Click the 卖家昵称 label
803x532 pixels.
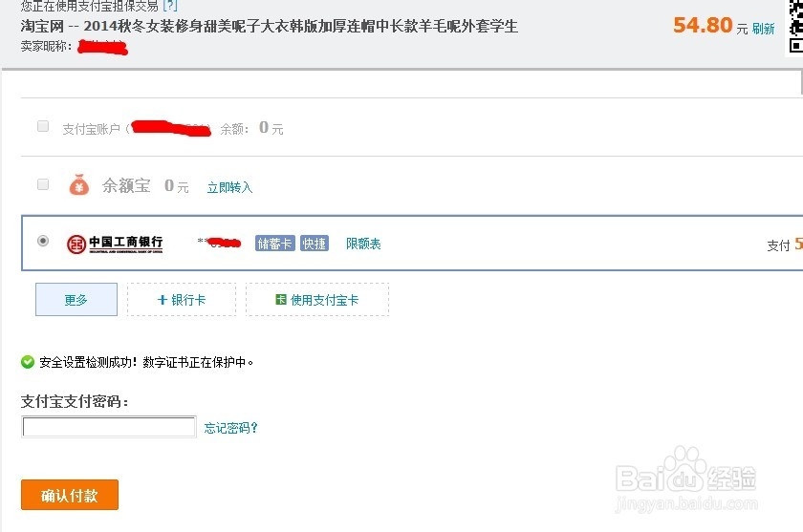(46, 46)
